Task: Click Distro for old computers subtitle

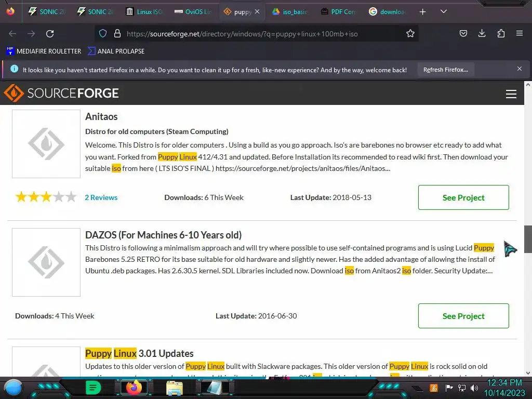Action: (157, 131)
